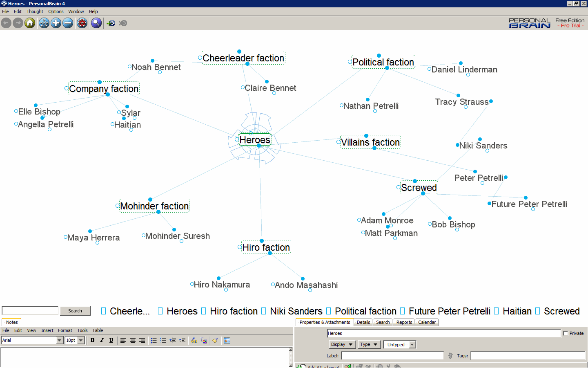The image size is (588, 368).
Task: Open the Help menu
Action: (x=94, y=11)
